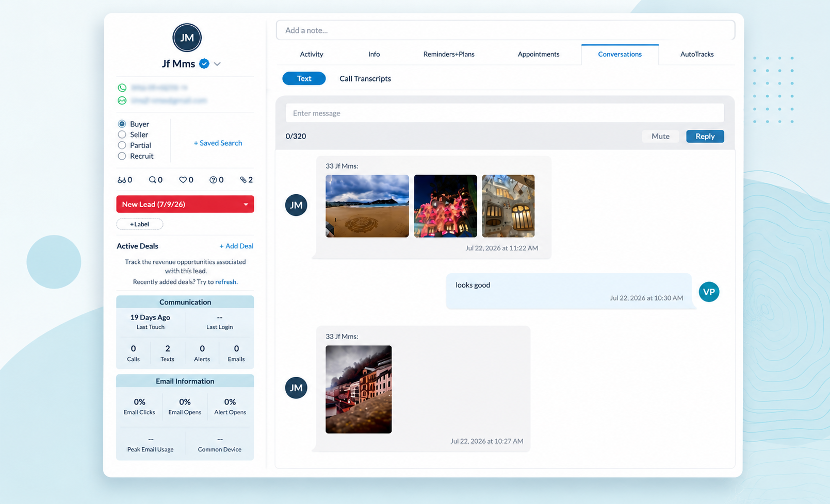Switch to the Info tab
The width and height of the screenshot is (830, 504).
pyautogui.click(x=374, y=54)
